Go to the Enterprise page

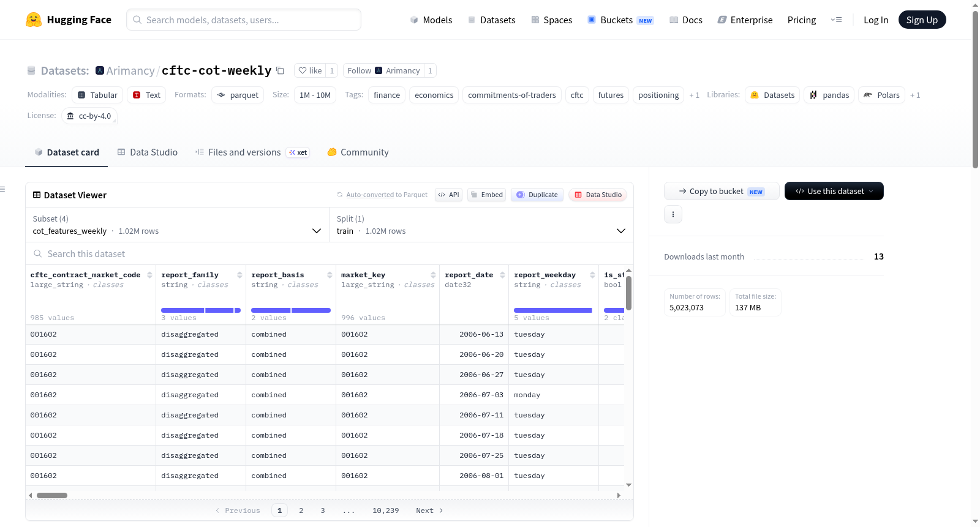745,20
